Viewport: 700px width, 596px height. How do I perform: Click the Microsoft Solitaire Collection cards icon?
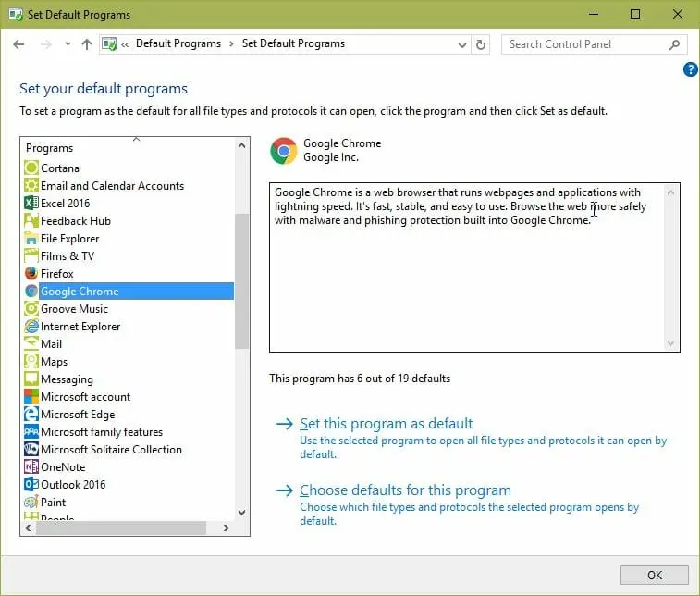tap(31, 449)
